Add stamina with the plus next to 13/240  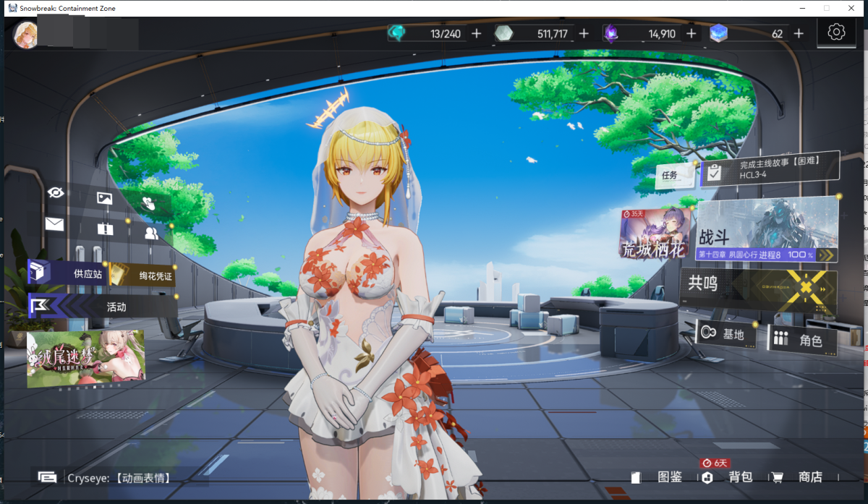coord(476,33)
